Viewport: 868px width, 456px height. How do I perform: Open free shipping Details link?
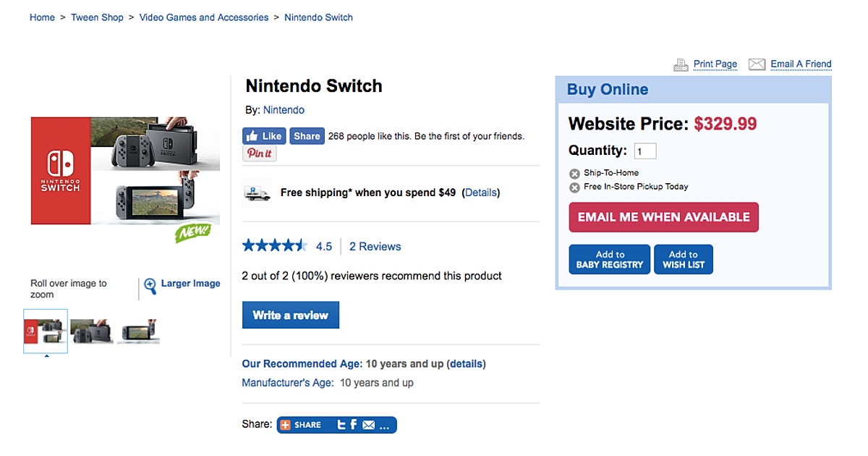click(481, 193)
